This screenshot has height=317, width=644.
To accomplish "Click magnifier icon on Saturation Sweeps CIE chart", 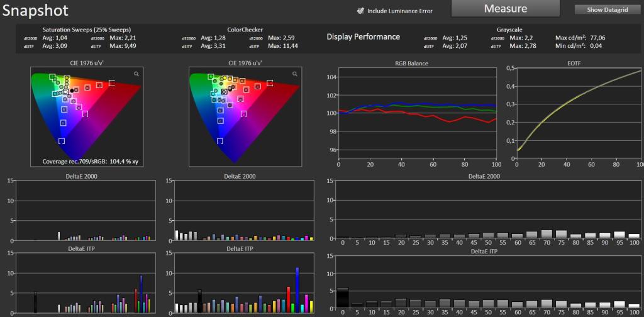I will (x=136, y=74).
